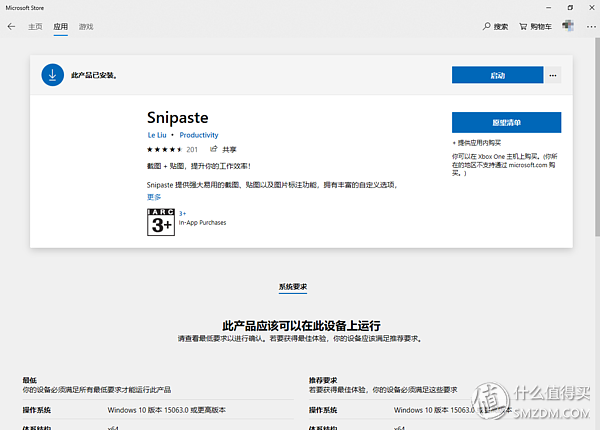Click the share icon near rating
The width and height of the screenshot is (600, 430).
tap(214, 149)
